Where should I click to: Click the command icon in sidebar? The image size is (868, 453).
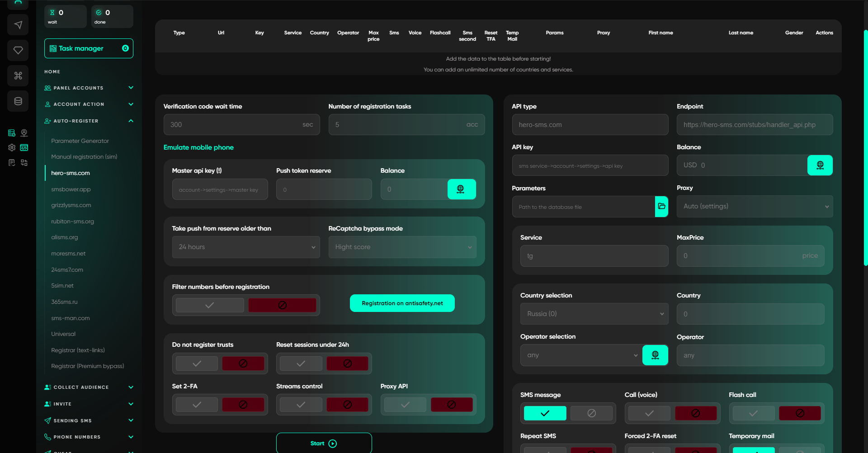point(18,75)
